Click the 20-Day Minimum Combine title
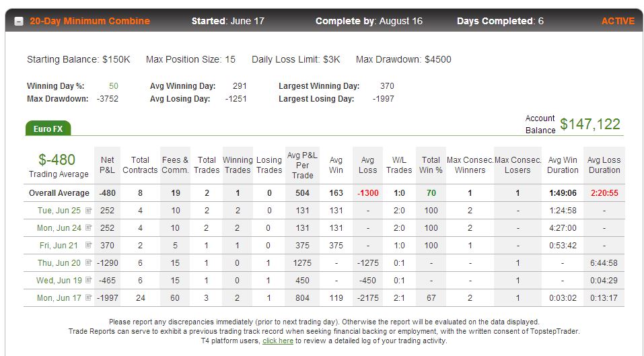 point(90,21)
